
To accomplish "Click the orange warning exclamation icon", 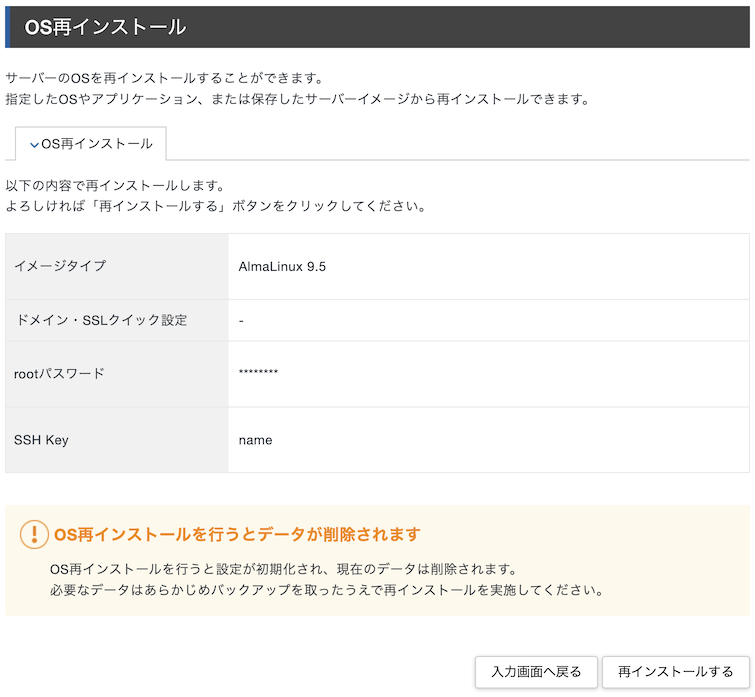I will coord(34,534).
